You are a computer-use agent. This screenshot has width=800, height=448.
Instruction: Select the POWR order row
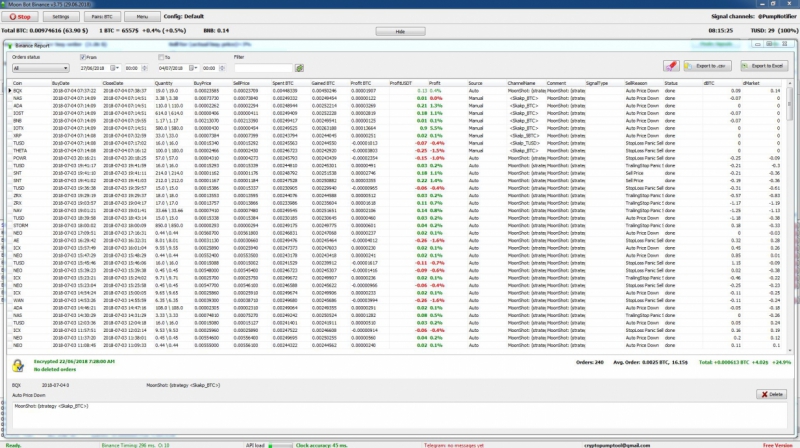click(396, 158)
